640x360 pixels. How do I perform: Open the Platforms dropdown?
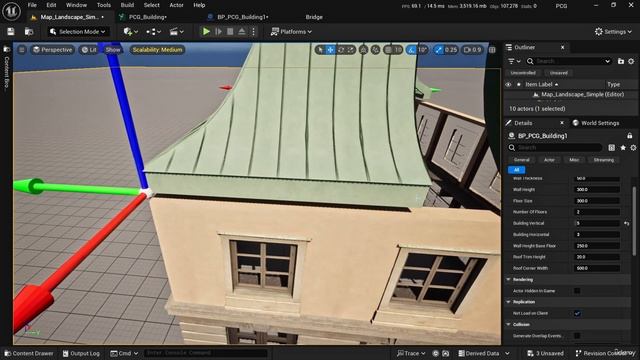(x=291, y=31)
